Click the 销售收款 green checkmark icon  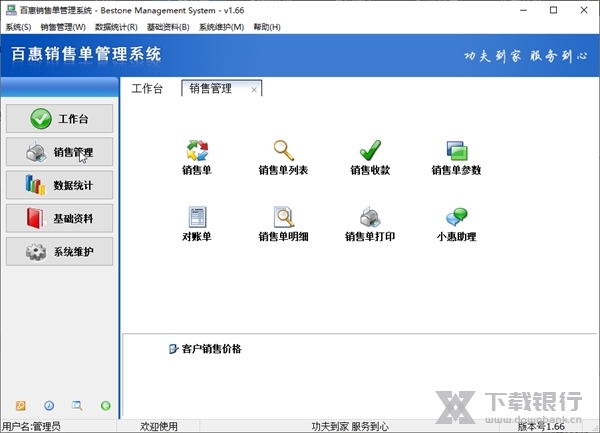click(x=370, y=150)
